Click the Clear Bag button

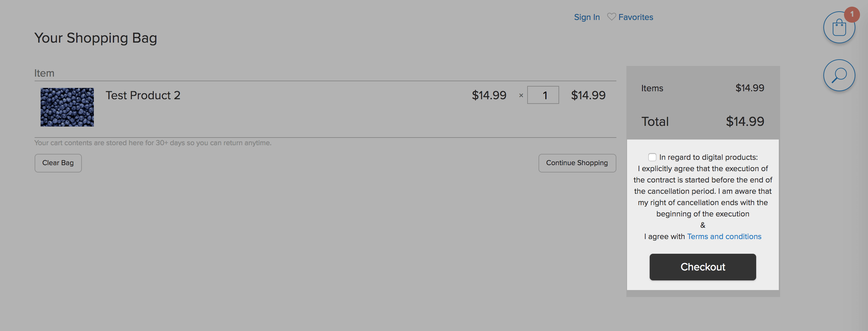tap(58, 163)
